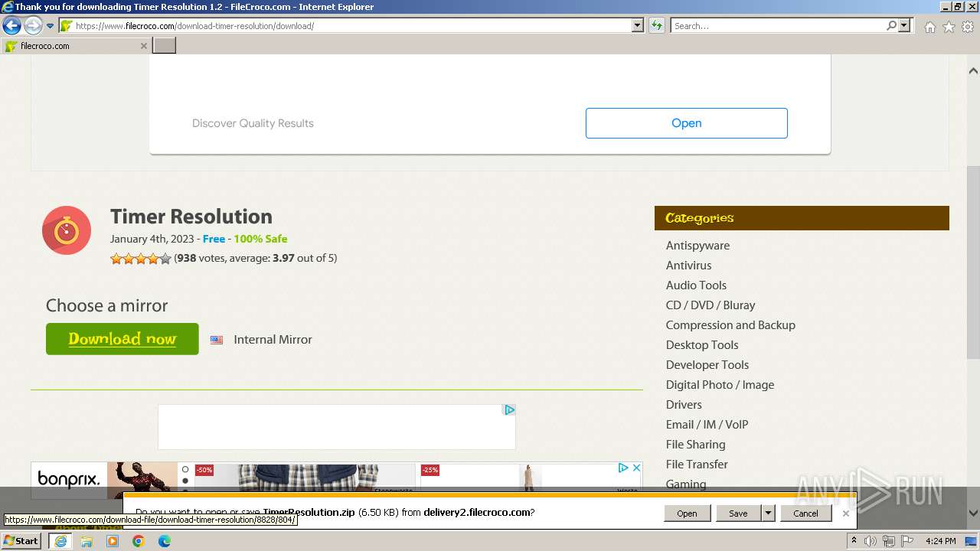Image resolution: width=980 pixels, height=551 pixels.
Task: Click the Internal Mirror label
Action: pyautogui.click(x=273, y=340)
